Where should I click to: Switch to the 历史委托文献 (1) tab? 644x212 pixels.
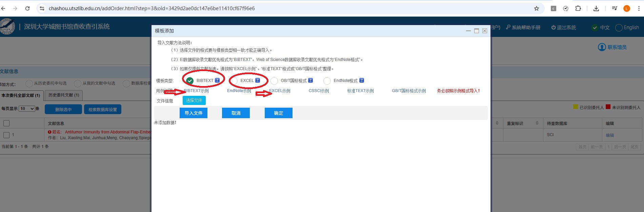64,95
